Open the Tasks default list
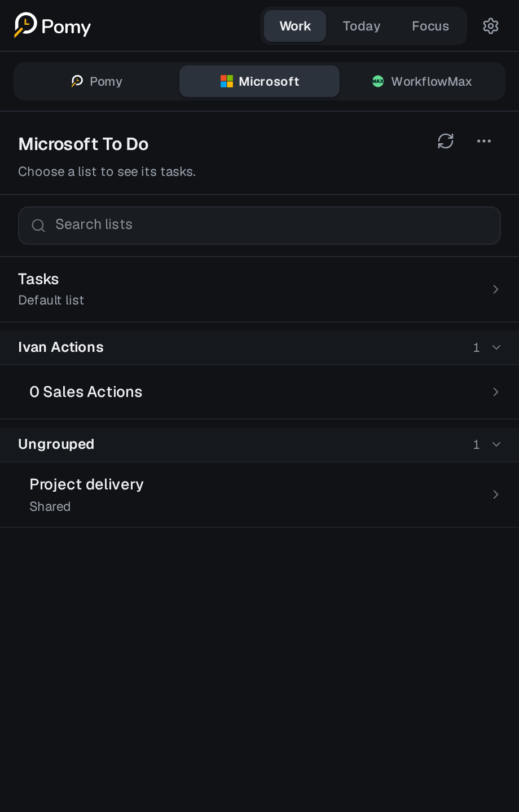 259,289
